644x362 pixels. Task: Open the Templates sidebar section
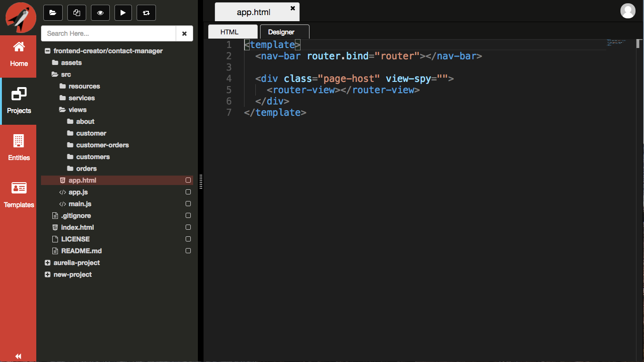(x=18, y=195)
